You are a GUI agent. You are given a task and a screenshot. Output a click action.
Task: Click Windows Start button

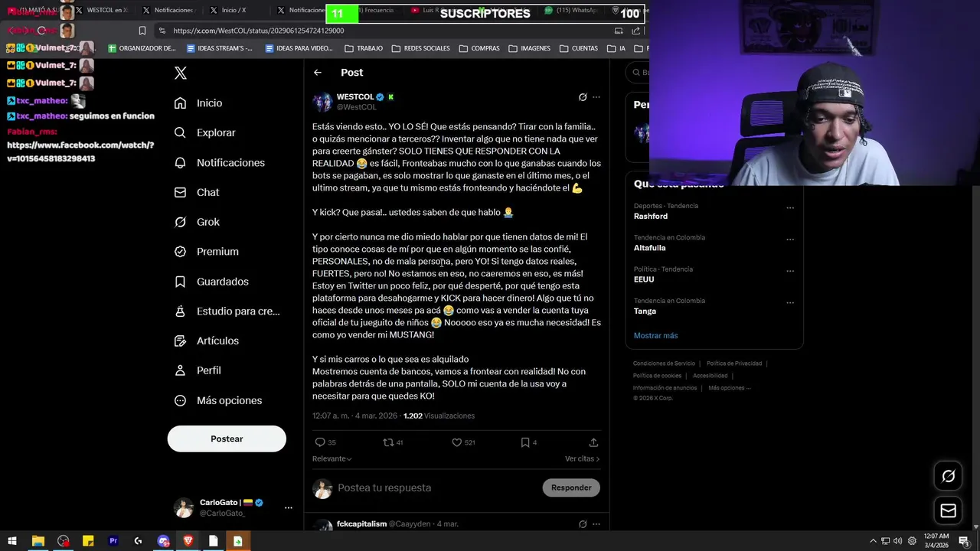pos(12,541)
